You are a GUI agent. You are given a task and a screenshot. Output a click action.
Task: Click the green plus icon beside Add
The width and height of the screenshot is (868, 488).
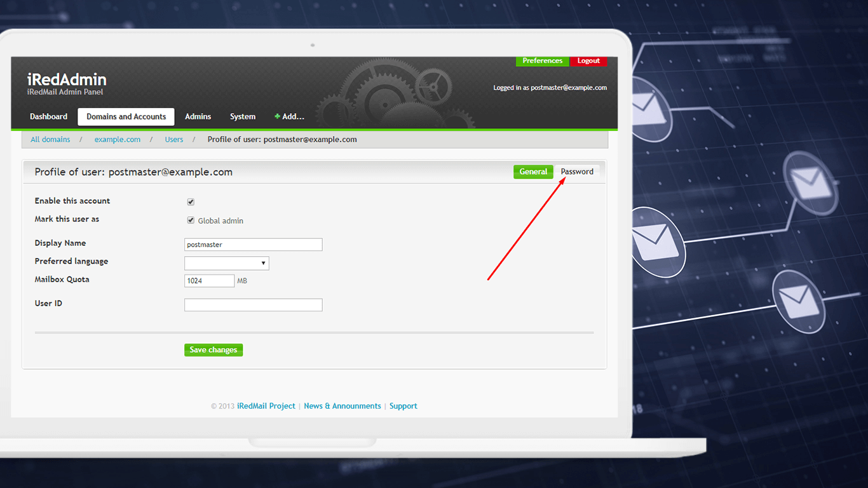click(277, 117)
